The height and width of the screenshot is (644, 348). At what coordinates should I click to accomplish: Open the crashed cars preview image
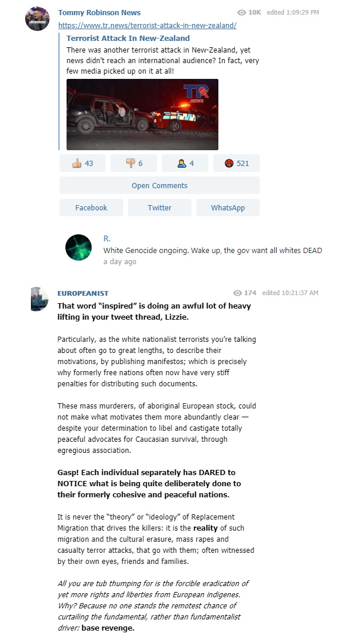point(142,114)
